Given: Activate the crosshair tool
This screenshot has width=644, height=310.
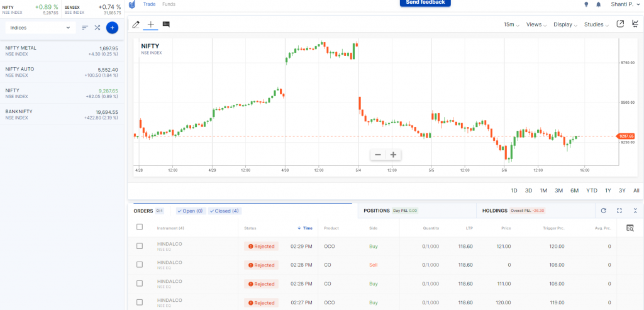Looking at the screenshot, I should [x=151, y=25].
